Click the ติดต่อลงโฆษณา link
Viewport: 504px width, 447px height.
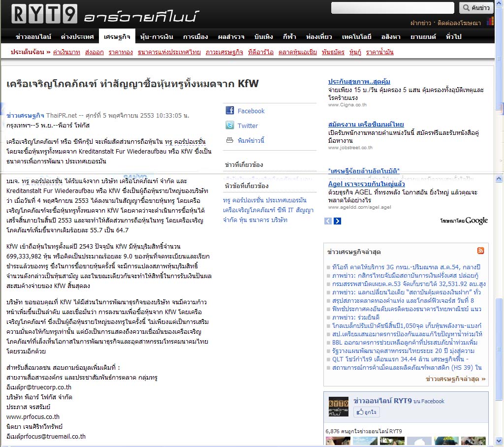[x=459, y=23]
